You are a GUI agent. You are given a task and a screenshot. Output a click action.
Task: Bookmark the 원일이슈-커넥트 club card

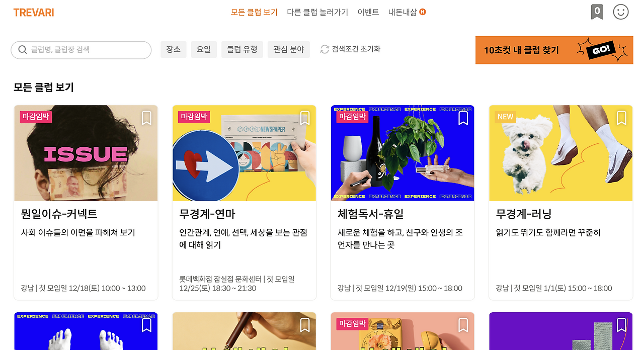click(x=146, y=118)
